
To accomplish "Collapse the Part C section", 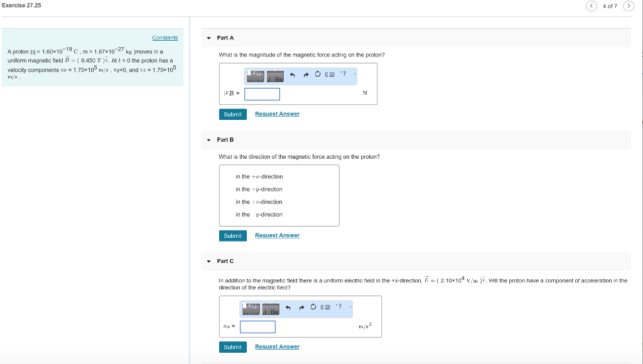I will tap(208, 261).
